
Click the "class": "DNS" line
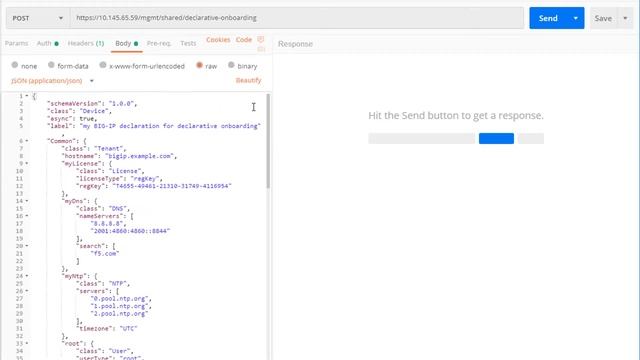tap(103, 209)
